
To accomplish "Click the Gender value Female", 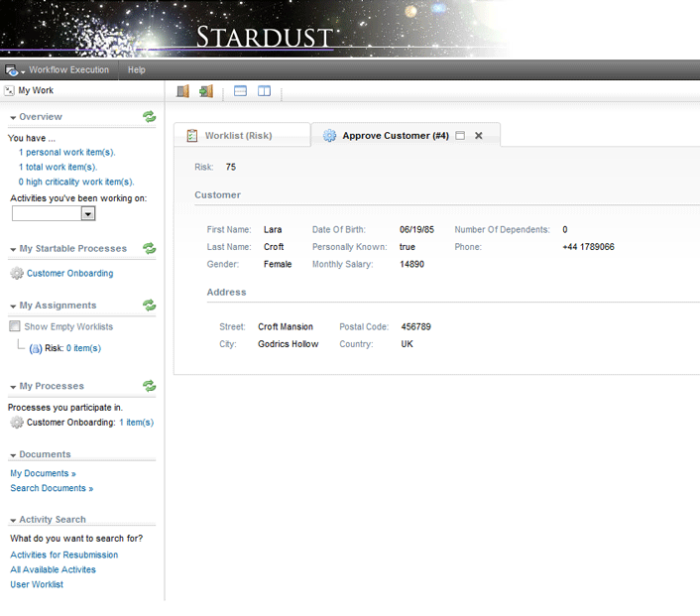I will coord(278,264).
